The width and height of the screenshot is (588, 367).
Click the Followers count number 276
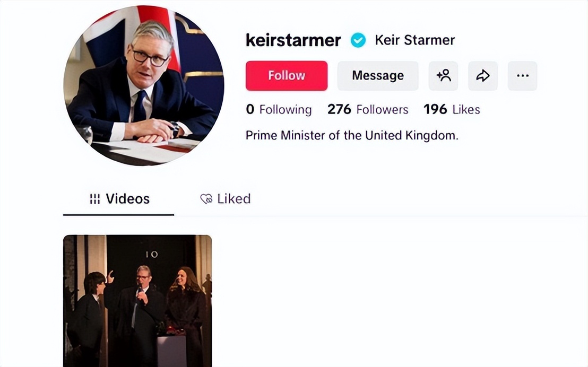coord(340,109)
